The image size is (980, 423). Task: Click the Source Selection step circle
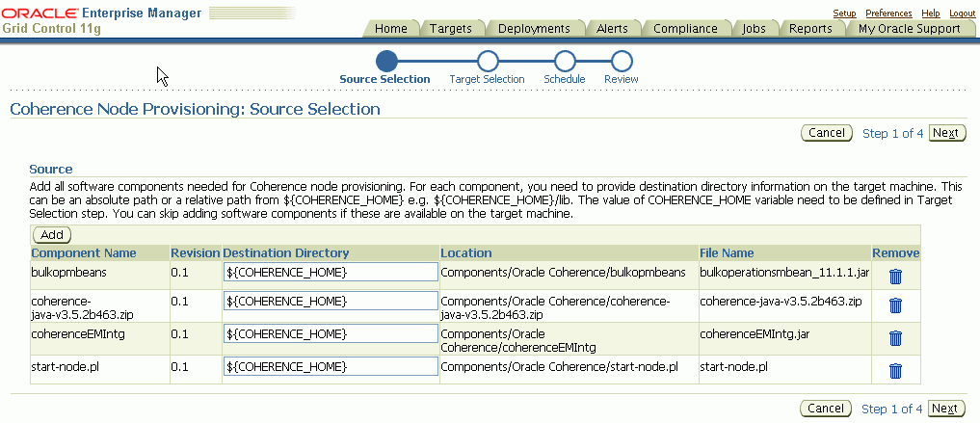pyautogui.click(x=386, y=62)
